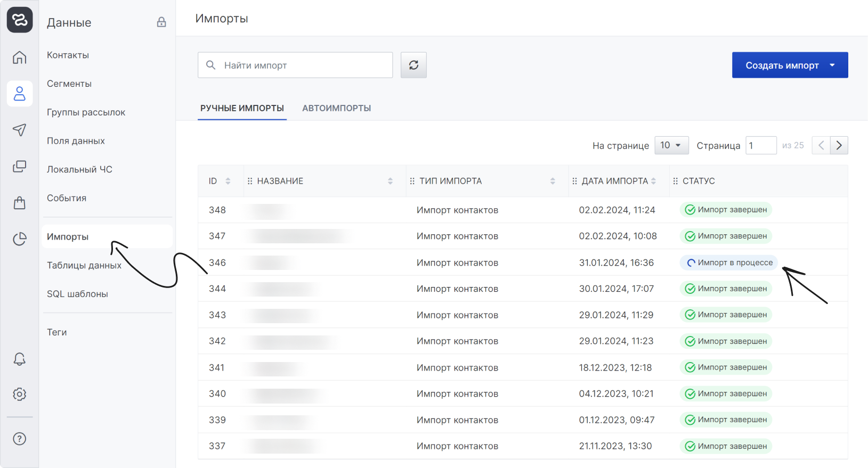Open Группы рассылок menu item

pyautogui.click(x=86, y=112)
